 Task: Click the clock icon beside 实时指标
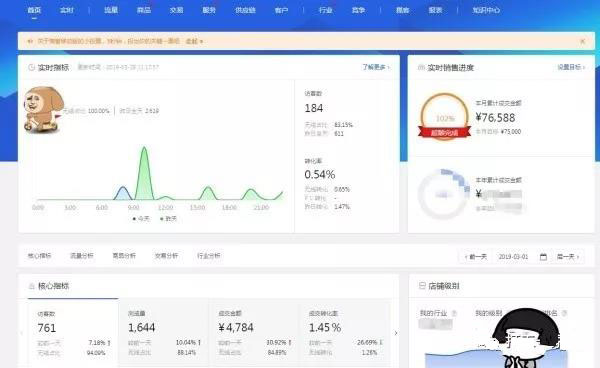click(31, 67)
